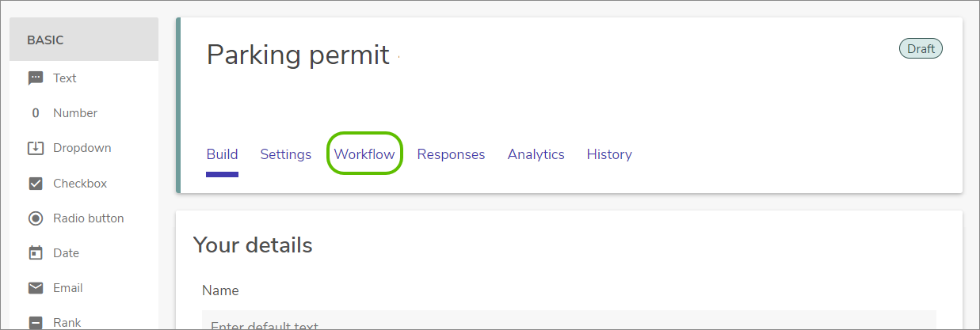Select the Your details section heading
Screen dimensions: 980x330
pyautogui.click(x=253, y=245)
